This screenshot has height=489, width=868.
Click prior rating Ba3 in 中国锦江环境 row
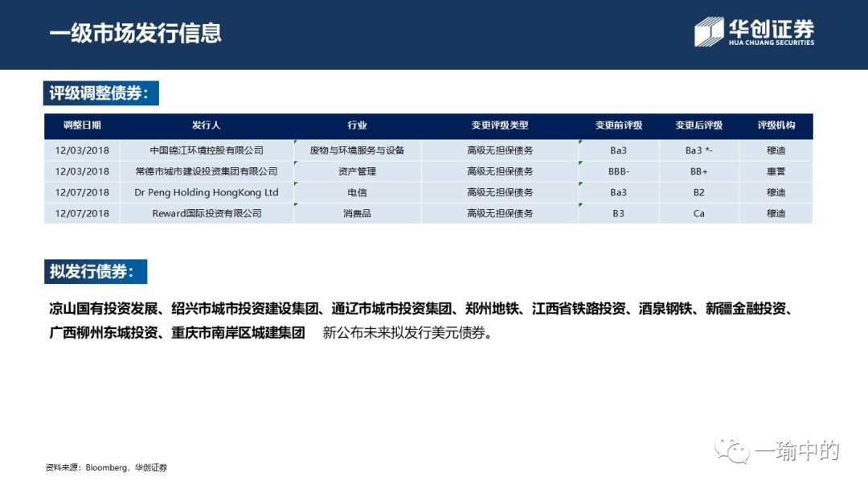(618, 150)
